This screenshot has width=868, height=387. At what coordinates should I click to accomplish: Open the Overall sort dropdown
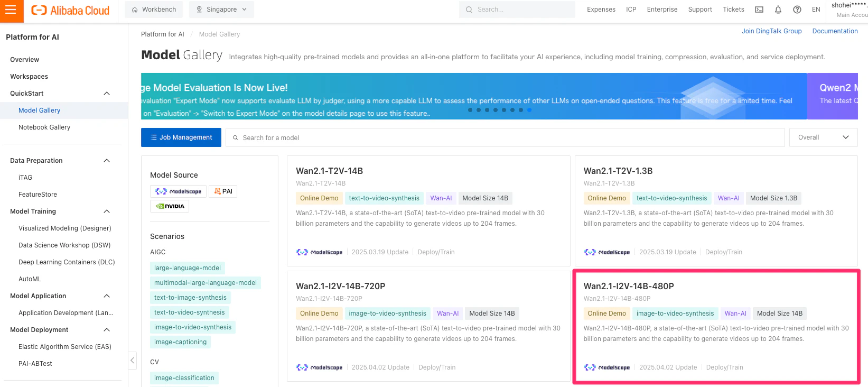pyautogui.click(x=824, y=137)
